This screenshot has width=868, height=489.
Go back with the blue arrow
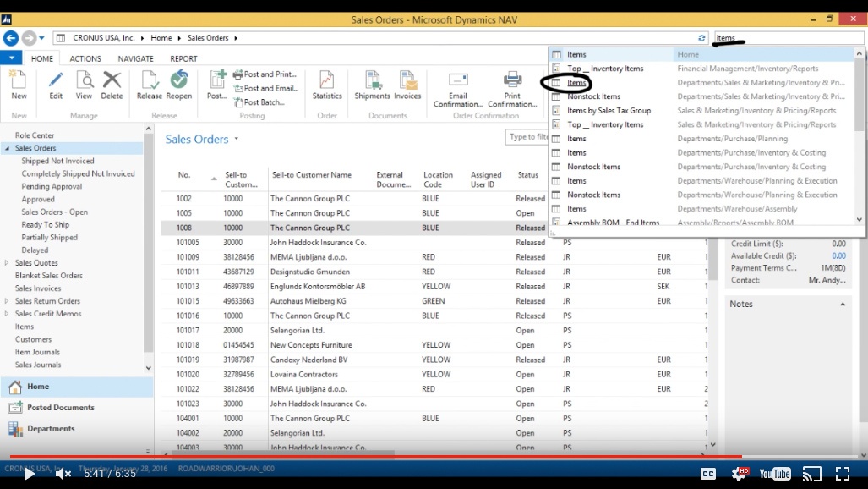[x=10, y=38]
